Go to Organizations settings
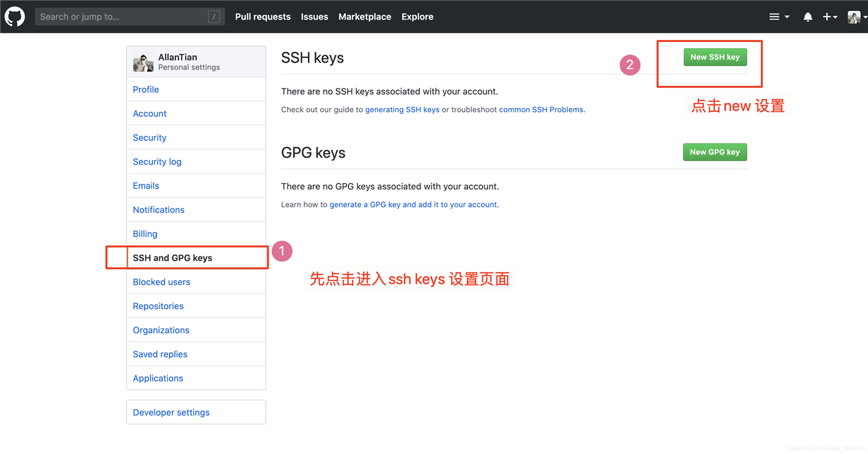The width and height of the screenshot is (868, 454). [x=196, y=330]
